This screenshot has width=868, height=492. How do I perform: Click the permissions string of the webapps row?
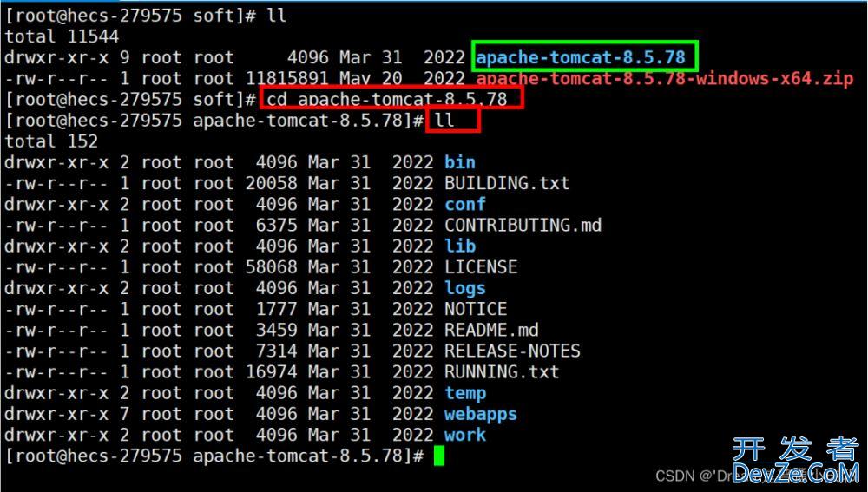tap(56, 414)
